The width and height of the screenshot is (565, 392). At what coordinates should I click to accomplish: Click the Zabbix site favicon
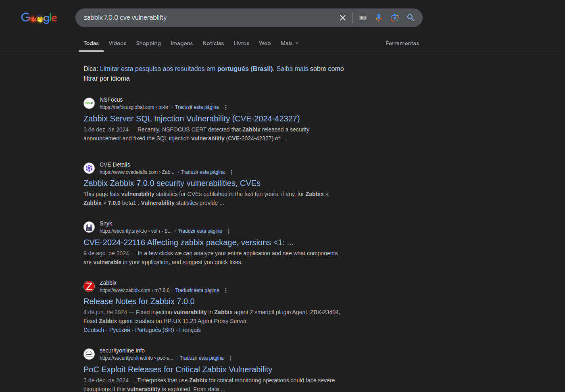(x=89, y=286)
